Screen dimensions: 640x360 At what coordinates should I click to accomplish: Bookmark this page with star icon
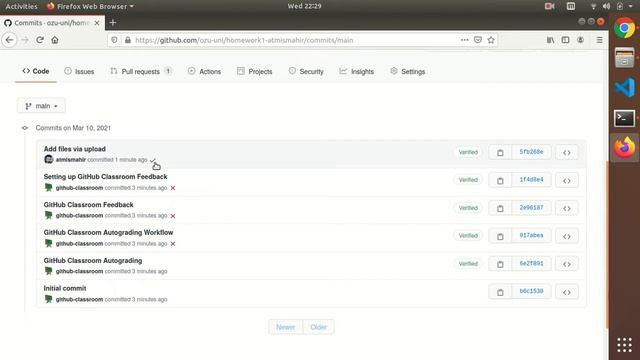(491, 40)
